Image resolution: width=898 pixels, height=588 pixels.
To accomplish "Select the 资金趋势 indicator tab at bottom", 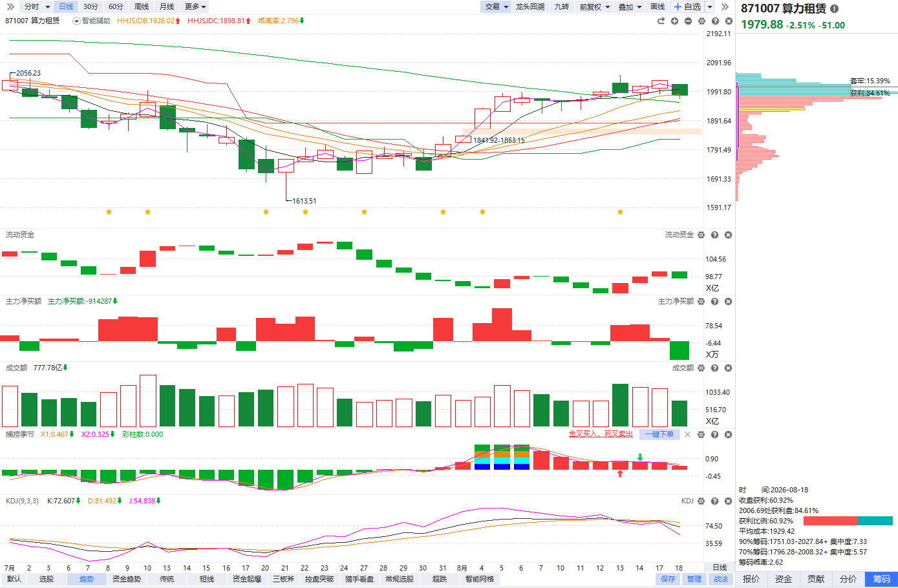I will pyautogui.click(x=126, y=579).
